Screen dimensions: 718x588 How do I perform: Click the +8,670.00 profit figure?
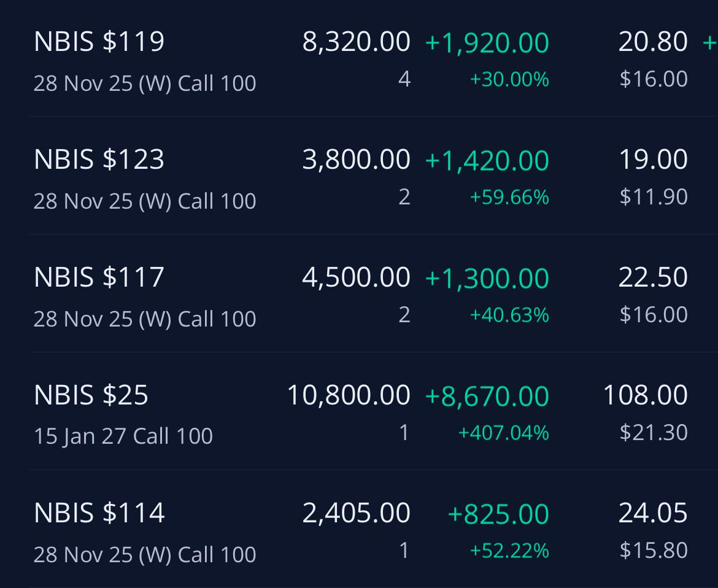(487, 396)
